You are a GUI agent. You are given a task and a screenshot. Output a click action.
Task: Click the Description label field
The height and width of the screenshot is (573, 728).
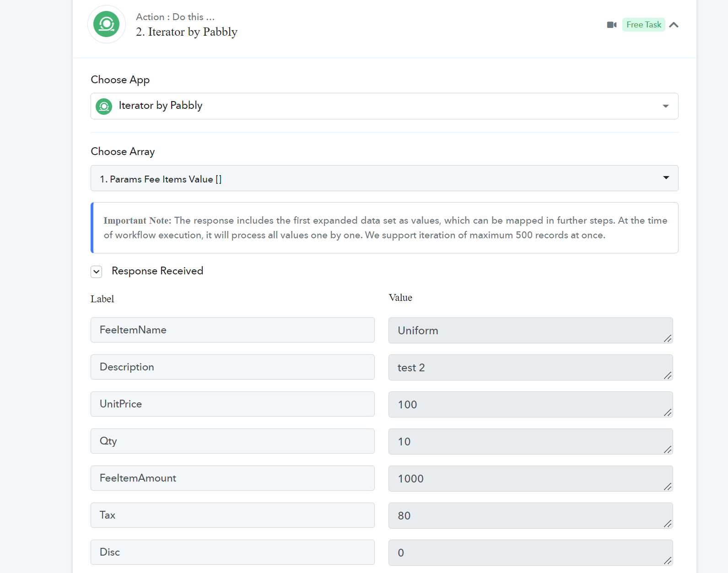click(x=232, y=367)
